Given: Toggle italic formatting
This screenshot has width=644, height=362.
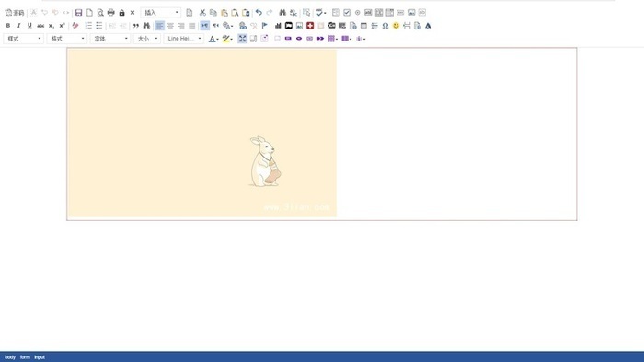Looking at the screenshot, I should 18,26.
